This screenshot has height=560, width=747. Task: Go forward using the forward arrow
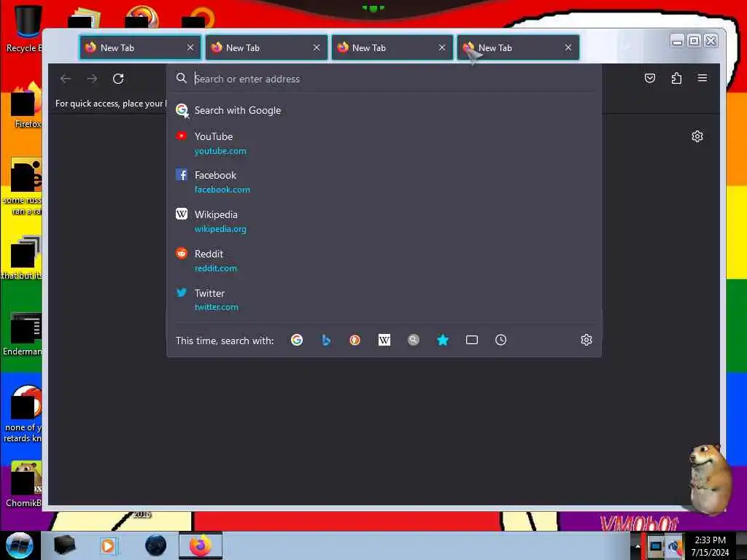point(92,79)
